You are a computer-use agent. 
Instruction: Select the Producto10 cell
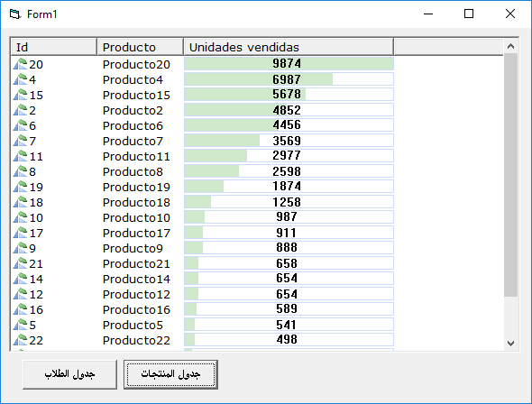tap(136, 217)
